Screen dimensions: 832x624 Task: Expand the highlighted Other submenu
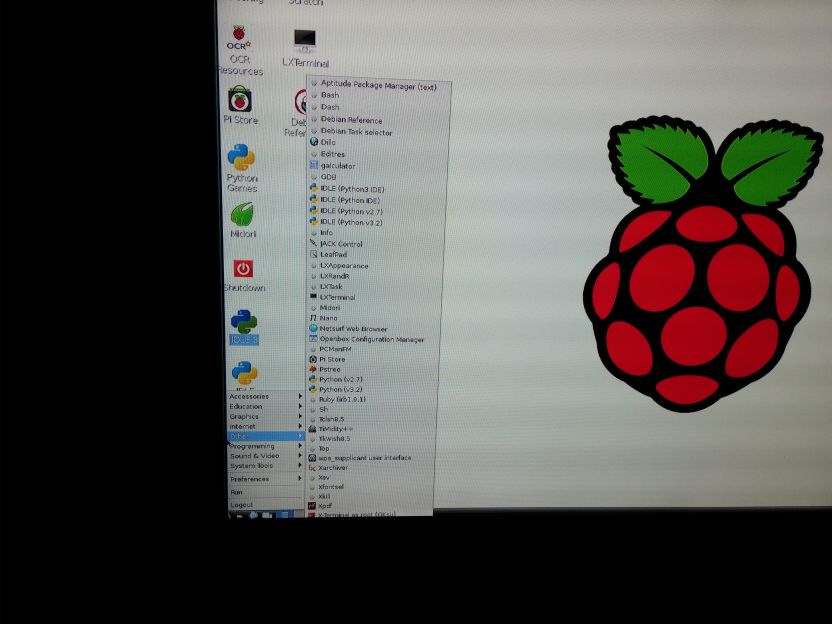265,436
